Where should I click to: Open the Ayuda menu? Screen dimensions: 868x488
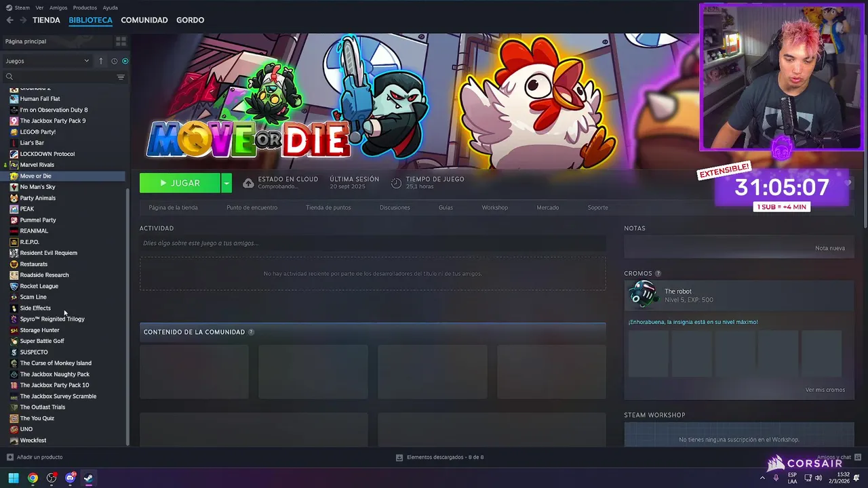[110, 8]
